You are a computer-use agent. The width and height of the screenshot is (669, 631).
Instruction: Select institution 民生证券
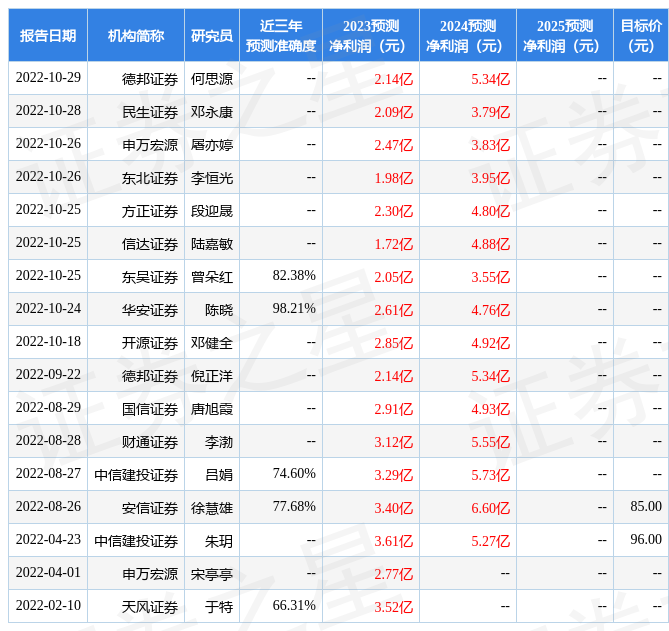[150, 112]
